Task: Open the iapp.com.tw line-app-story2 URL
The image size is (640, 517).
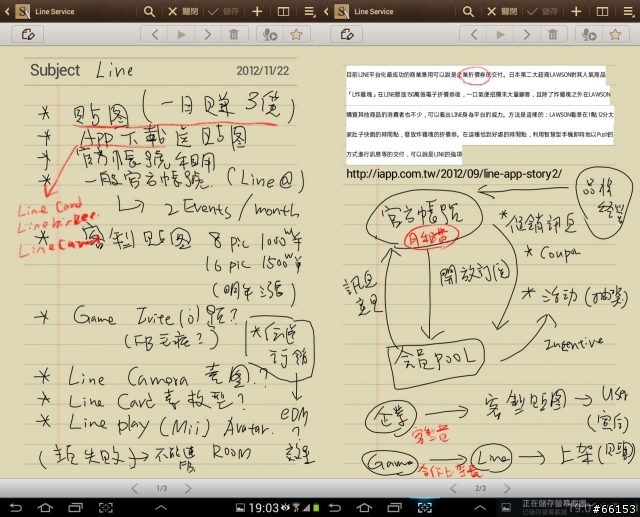Action: click(x=454, y=174)
